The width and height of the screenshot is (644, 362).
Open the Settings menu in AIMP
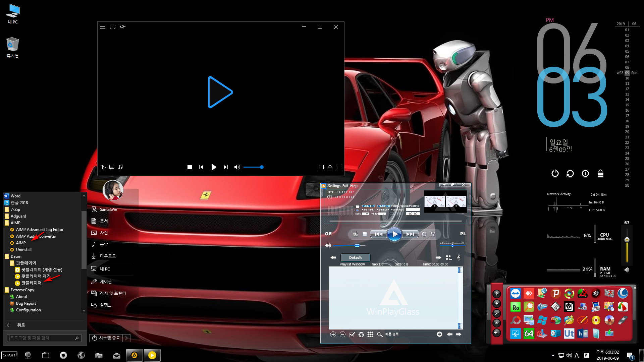click(x=334, y=186)
